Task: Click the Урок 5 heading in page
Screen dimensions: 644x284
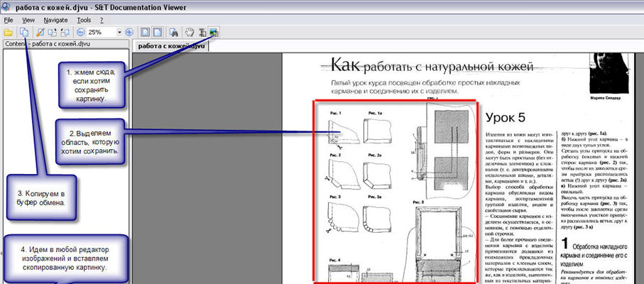Action: (505, 118)
